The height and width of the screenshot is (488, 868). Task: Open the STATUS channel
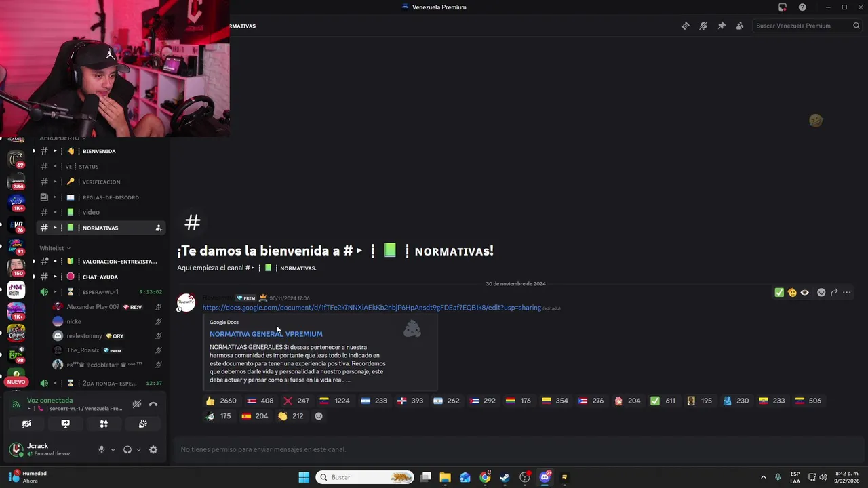pyautogui.click(x=100, y=166)
